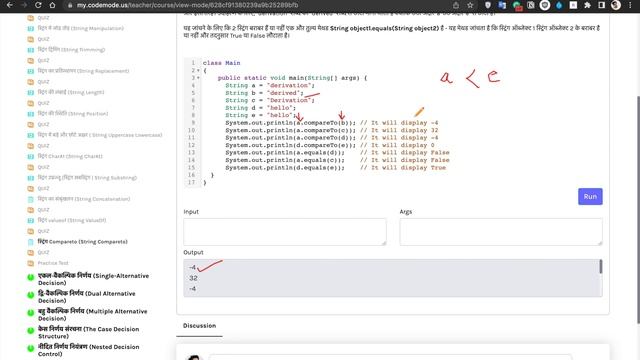Focus the browser address bar URL
This screenshot has height=360, width=640.
(x=188, y=5)
